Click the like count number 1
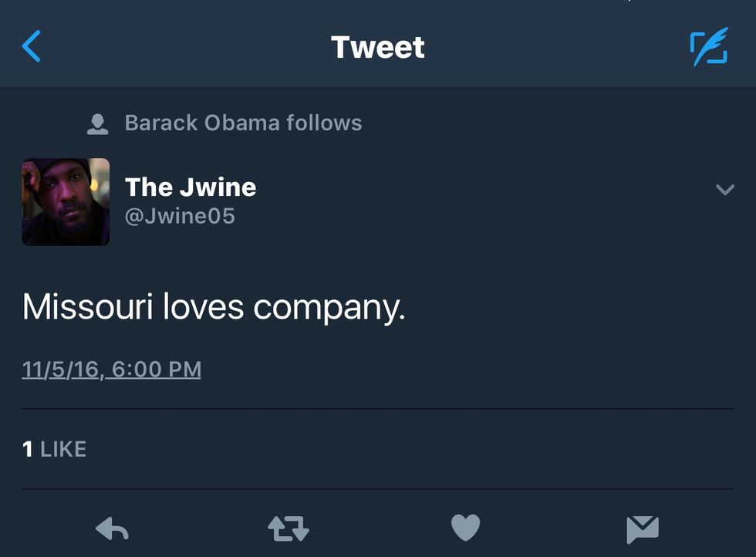 point(28,449)
